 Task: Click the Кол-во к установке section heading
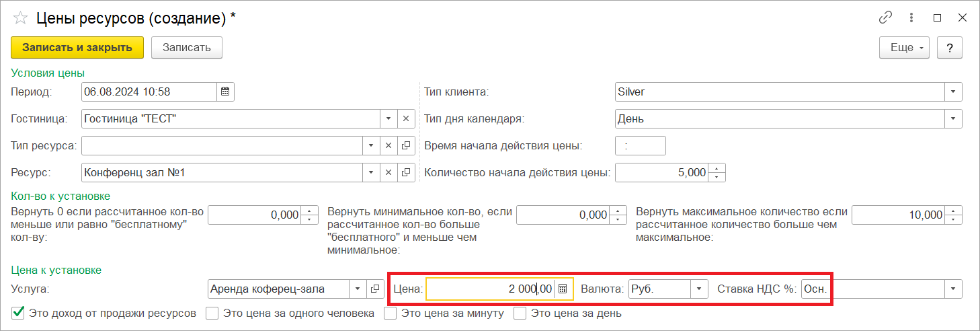60,196
